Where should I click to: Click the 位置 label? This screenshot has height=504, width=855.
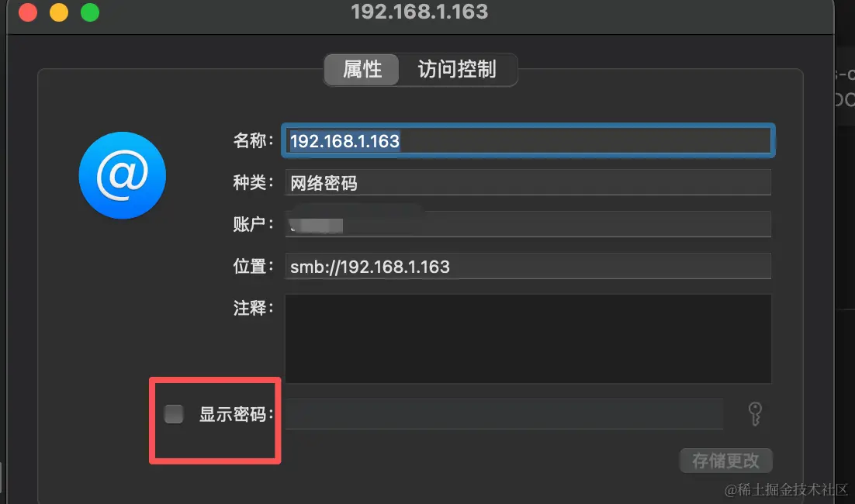click(253, 267)
